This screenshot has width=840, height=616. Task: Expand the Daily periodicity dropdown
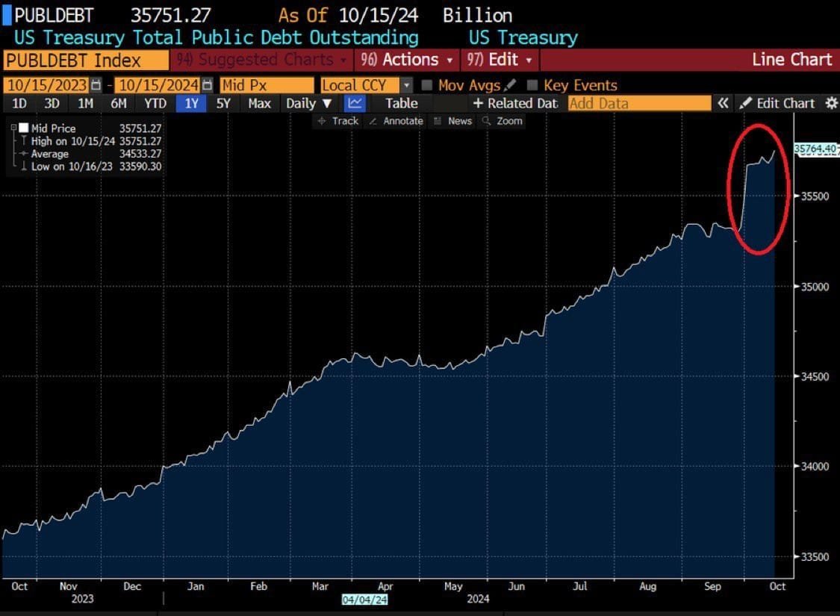309,104
